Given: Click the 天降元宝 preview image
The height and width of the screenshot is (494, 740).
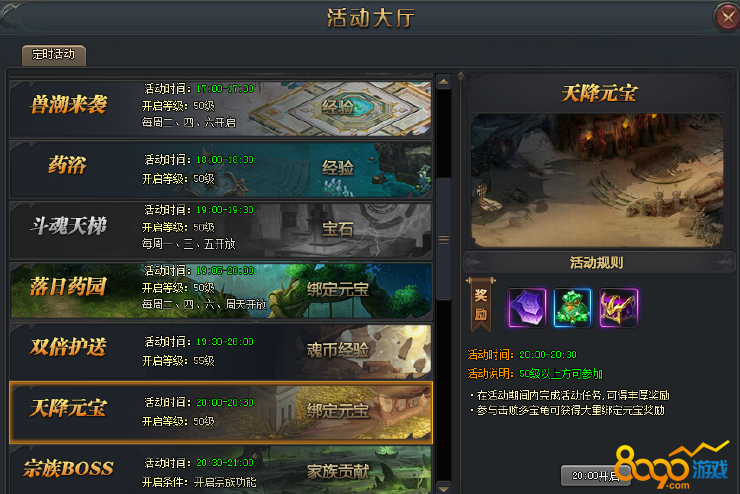Looking at the screenshot, I should pos(597,180).
